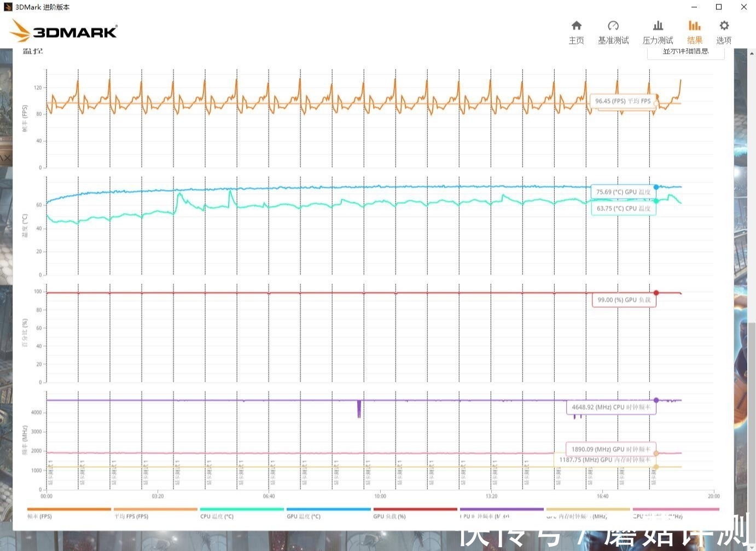The height and width of the screenshot is (551, 756).
Task: Click the 99.00 (%) GPU 负载 tooltip
Action: [x=624, y=300]
